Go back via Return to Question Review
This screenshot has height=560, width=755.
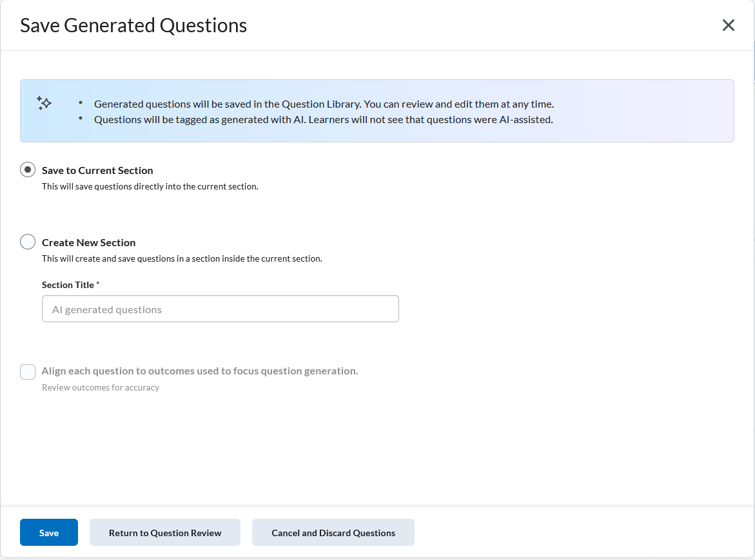164,532
